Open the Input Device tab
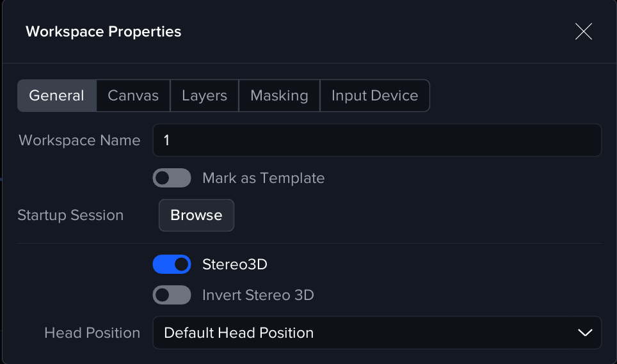The image size is (617, 364). (374, 96)
